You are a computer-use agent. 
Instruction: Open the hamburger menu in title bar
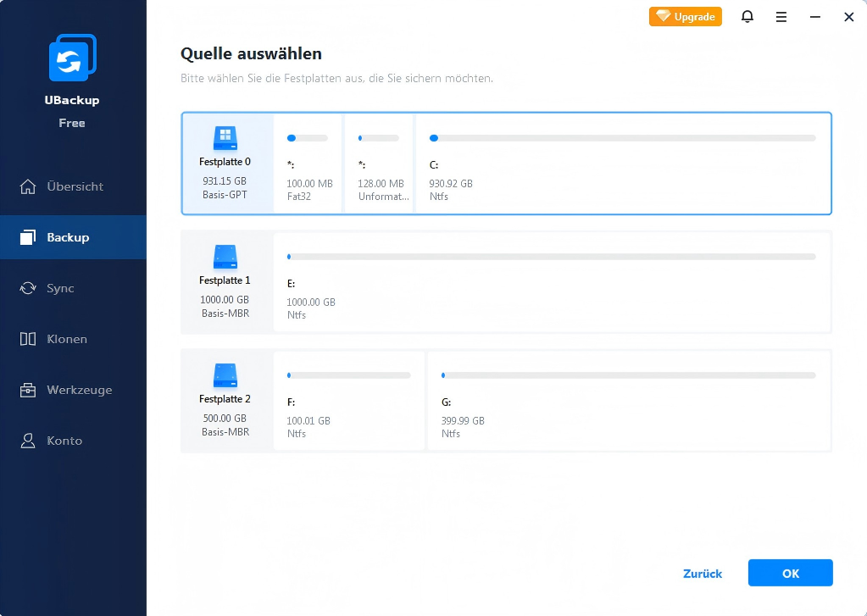click(781, 17)
